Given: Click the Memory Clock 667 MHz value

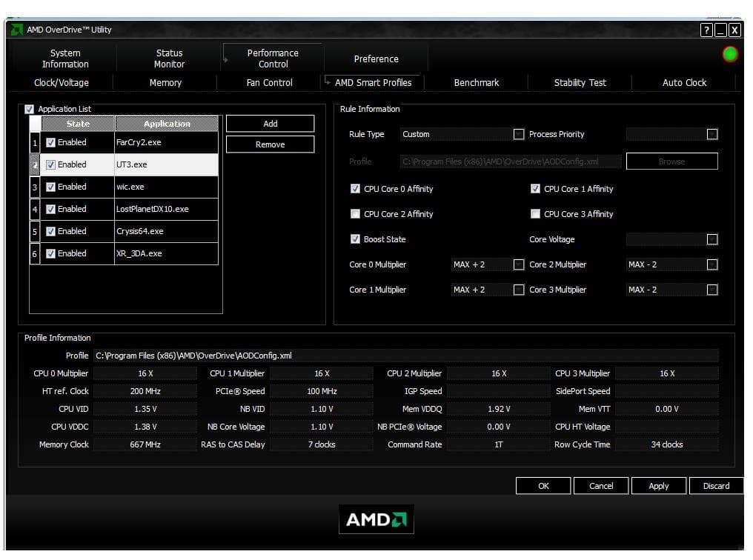Looking at the screenshot, I should (x=145, y=444).
